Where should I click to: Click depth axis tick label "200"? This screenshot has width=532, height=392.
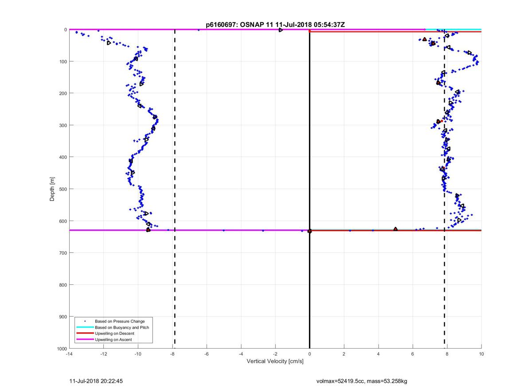click(63, 93)
